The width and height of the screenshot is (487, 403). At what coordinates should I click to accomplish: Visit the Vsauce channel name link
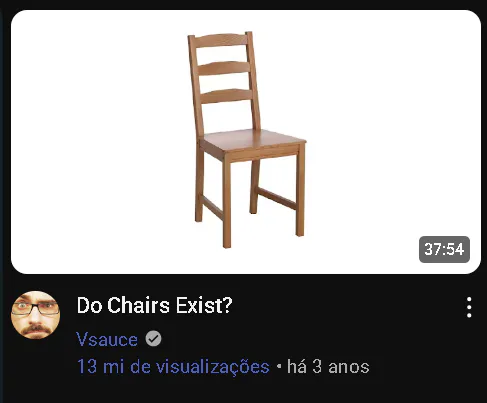click(x=107, y=339)
